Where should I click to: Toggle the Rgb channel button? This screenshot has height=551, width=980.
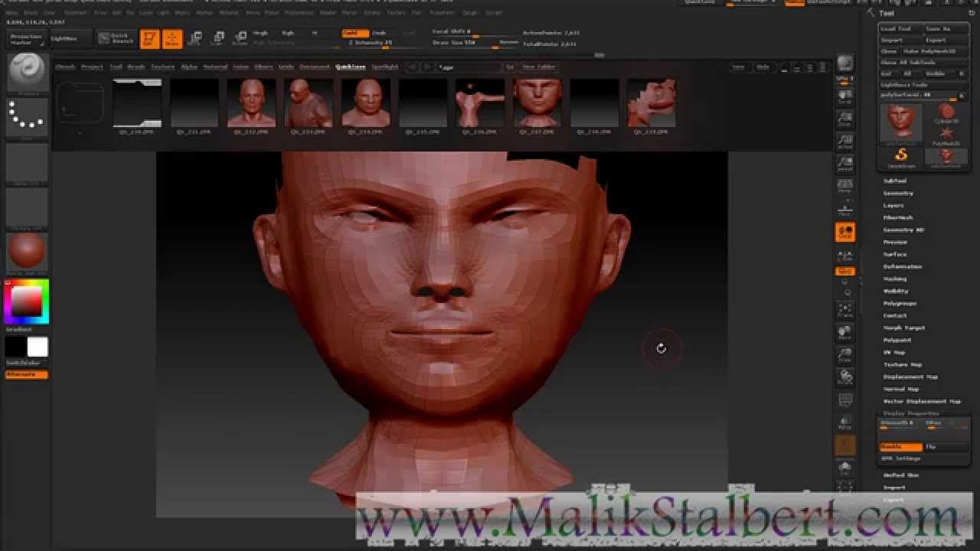click(288, 33)
